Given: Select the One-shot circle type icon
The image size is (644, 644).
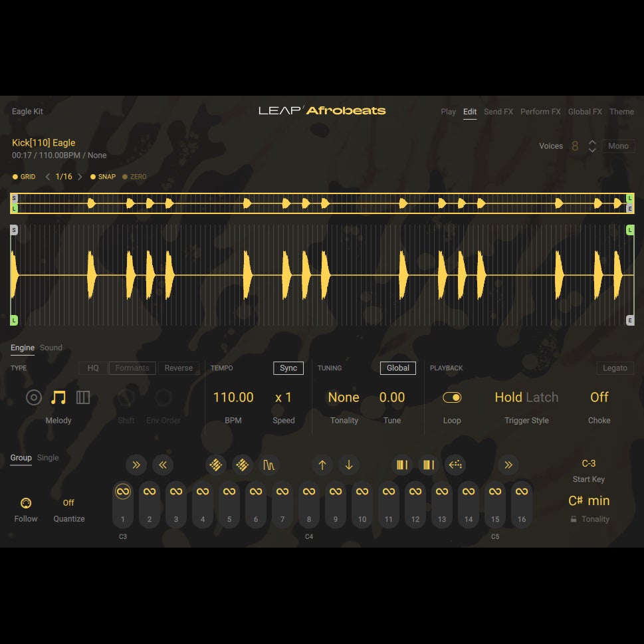Looking at the screenshot, I should pyautogui.click(x=34, y=397).
